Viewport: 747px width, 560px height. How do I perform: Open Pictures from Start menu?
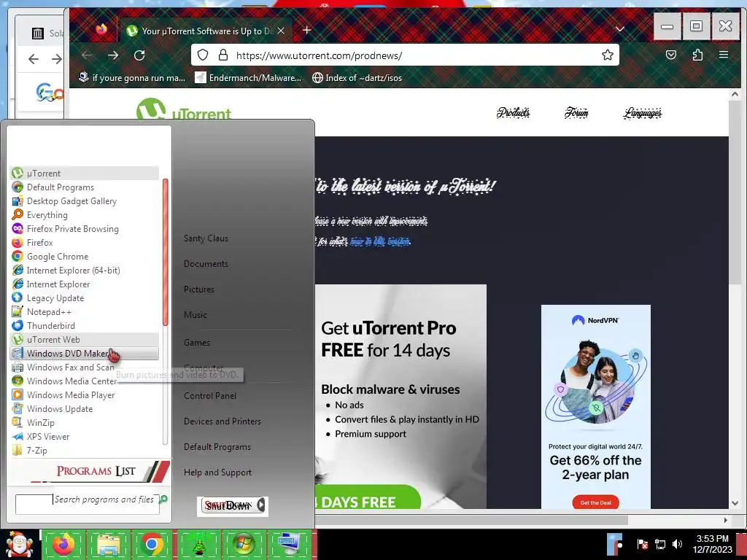(199, 289)
